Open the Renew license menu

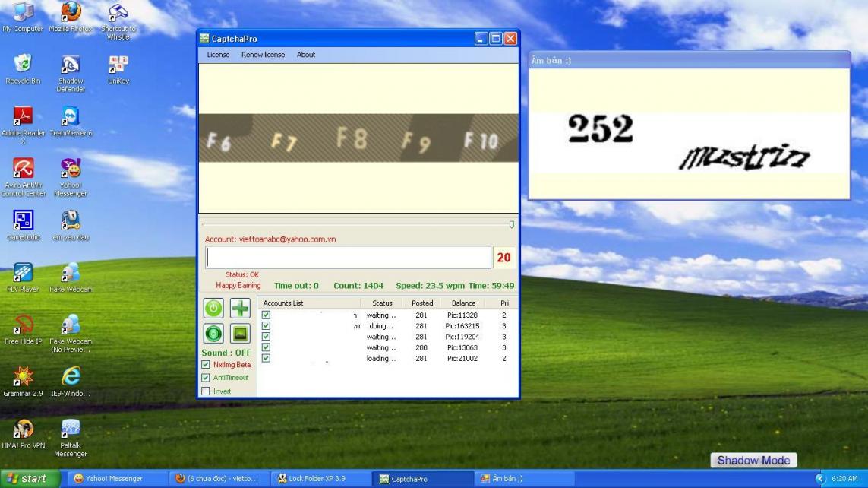click(263, 55)
